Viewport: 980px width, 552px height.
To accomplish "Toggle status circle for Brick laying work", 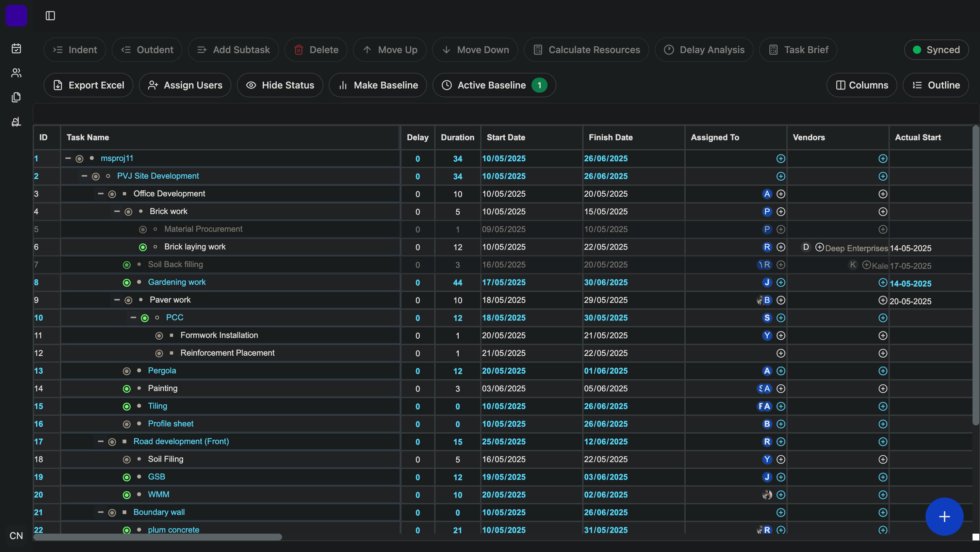I will pyautogui.click(x=143, y=247).
